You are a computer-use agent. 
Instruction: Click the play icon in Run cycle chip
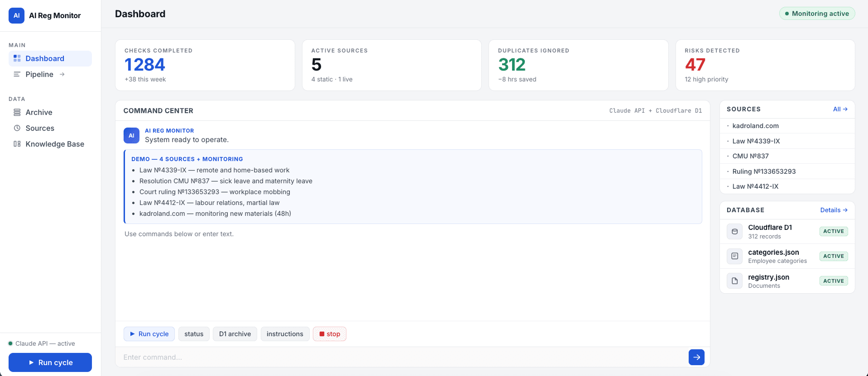click(133, 334)
